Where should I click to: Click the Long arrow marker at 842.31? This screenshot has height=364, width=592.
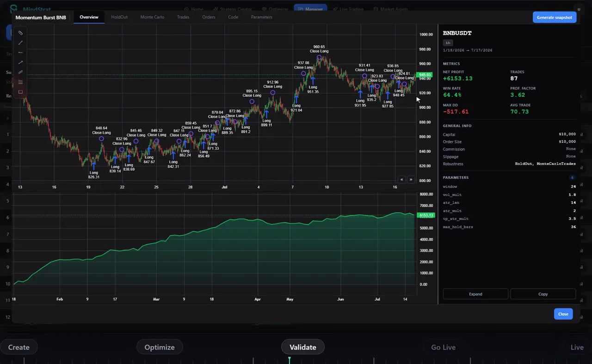[173, 155]
